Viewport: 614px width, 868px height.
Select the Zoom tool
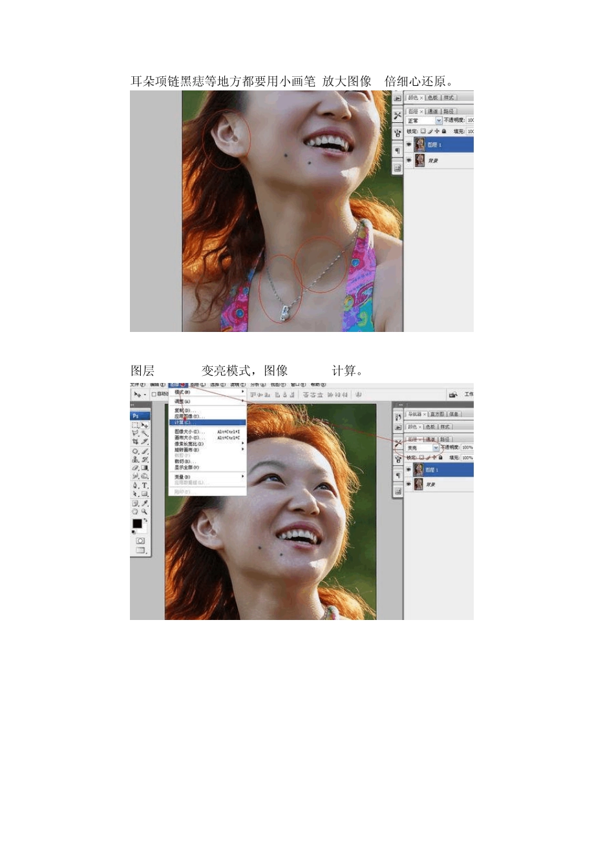point(145,512)
